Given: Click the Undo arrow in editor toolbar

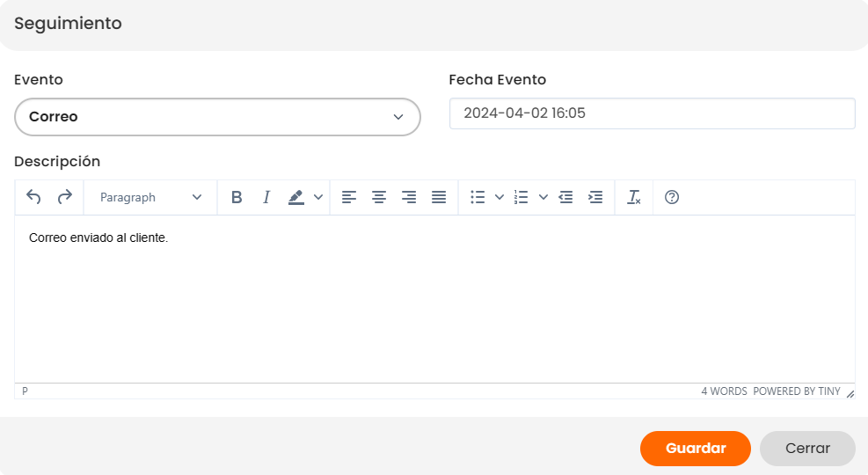Looking at the screenshot, I should pyautogui.click(x=33, y=197).
